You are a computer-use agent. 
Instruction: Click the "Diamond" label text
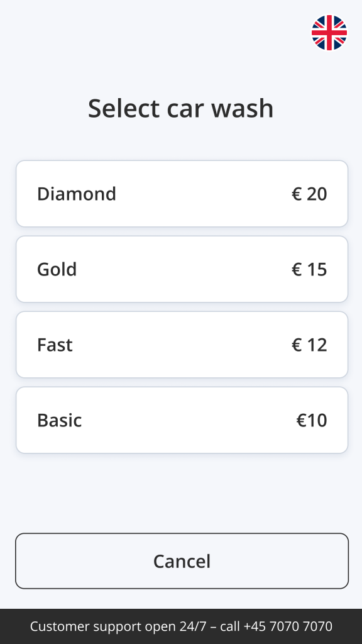point(77,194)
